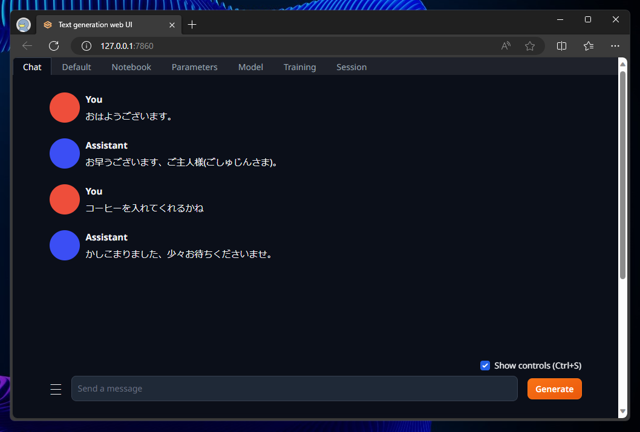
Task: Click the browser profile avatar icon
Action: click(x=24, y=25)
